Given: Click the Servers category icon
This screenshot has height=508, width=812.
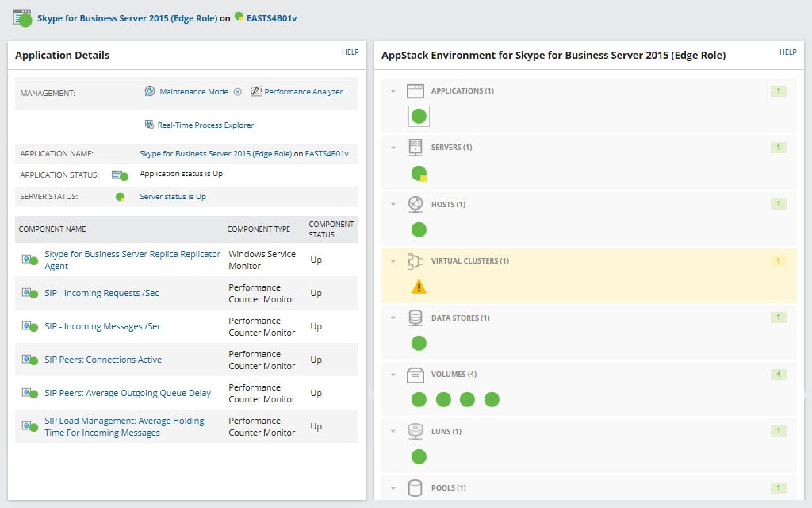Looking at the screenshot, I should click(x=416, y=147).
